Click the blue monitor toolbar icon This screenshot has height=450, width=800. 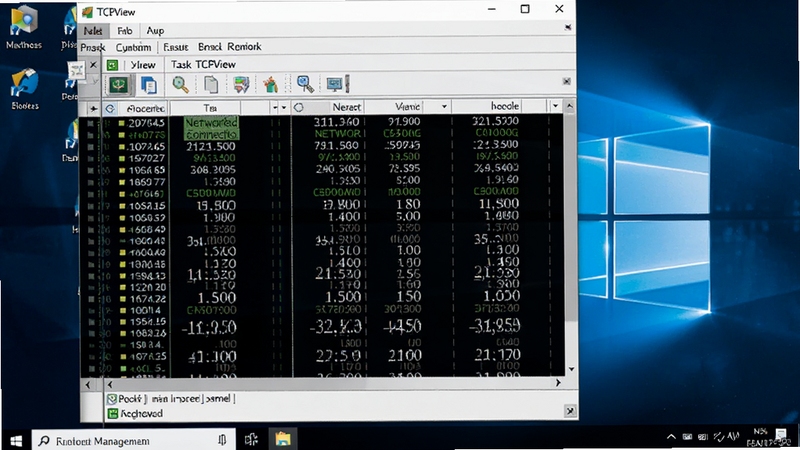[335, 84]
